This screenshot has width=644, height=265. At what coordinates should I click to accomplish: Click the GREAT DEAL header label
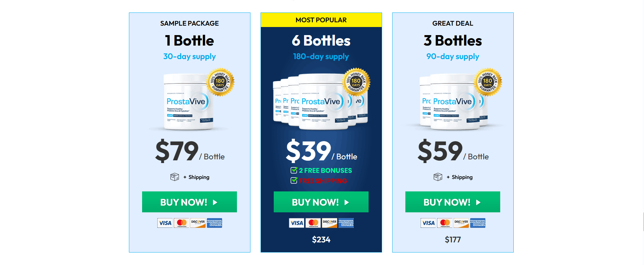[x=453, y=23]
